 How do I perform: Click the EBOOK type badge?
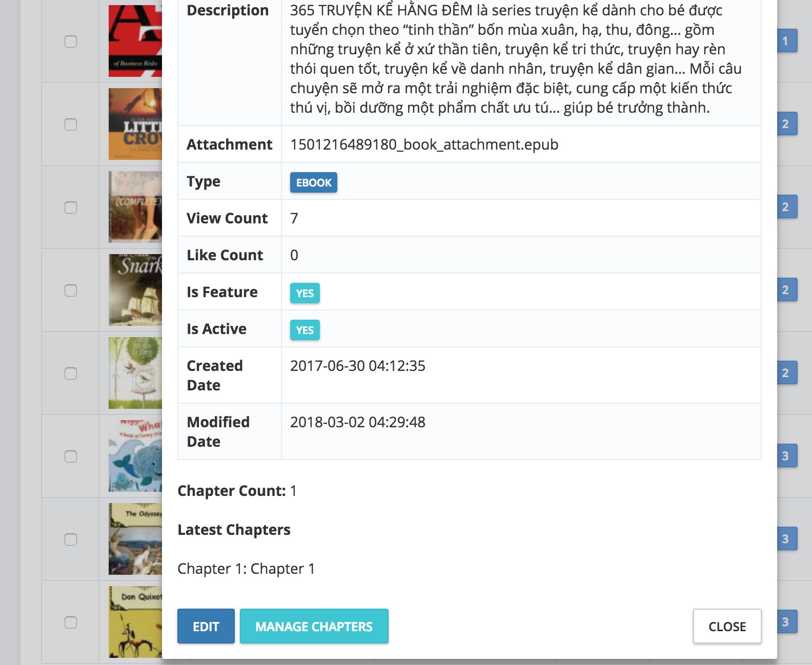[314, 182]
